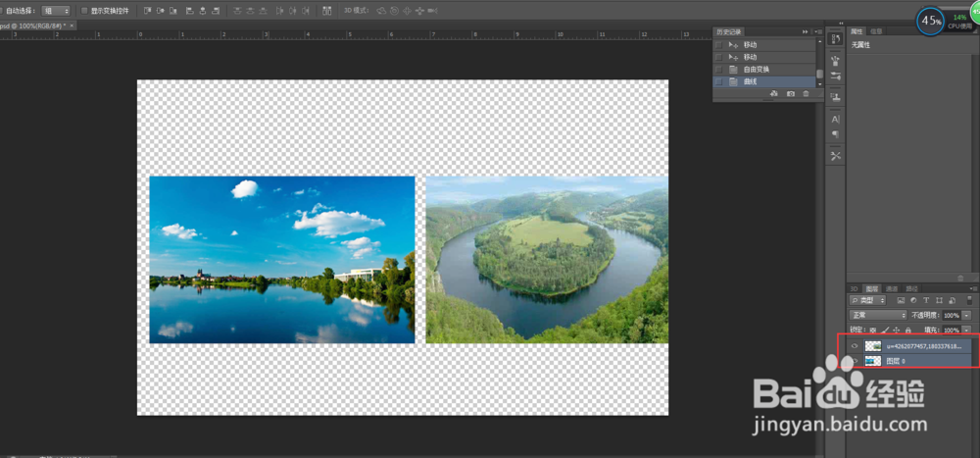Click the distribute right edges icon
Image resolution: width=980 pixels, height=458 pixels.
click(x=306, y=11)
